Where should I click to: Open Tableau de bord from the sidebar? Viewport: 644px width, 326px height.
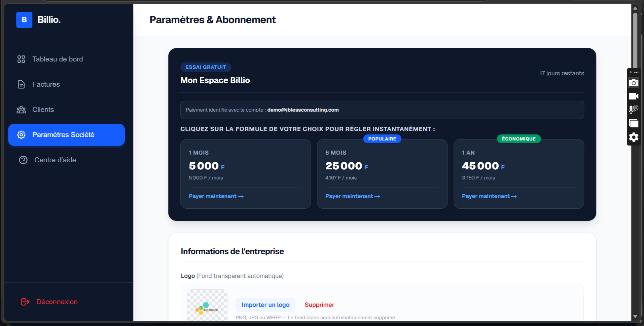67,59
